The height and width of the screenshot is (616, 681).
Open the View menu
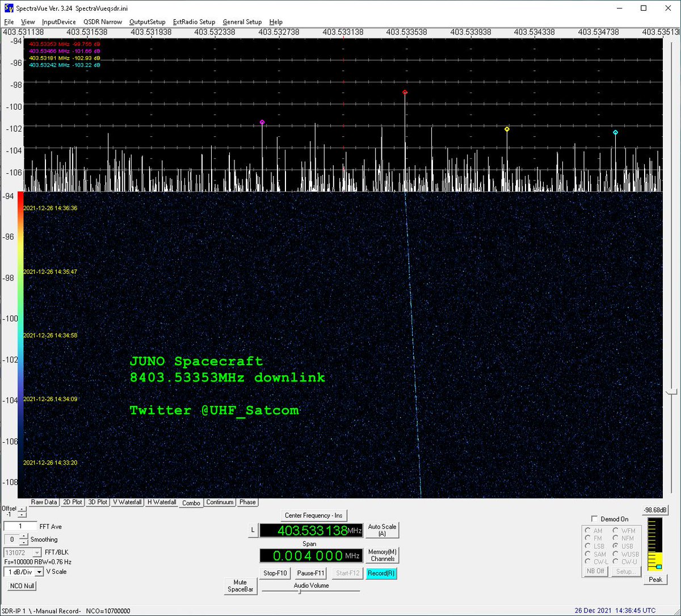click(x=28, y=22)
